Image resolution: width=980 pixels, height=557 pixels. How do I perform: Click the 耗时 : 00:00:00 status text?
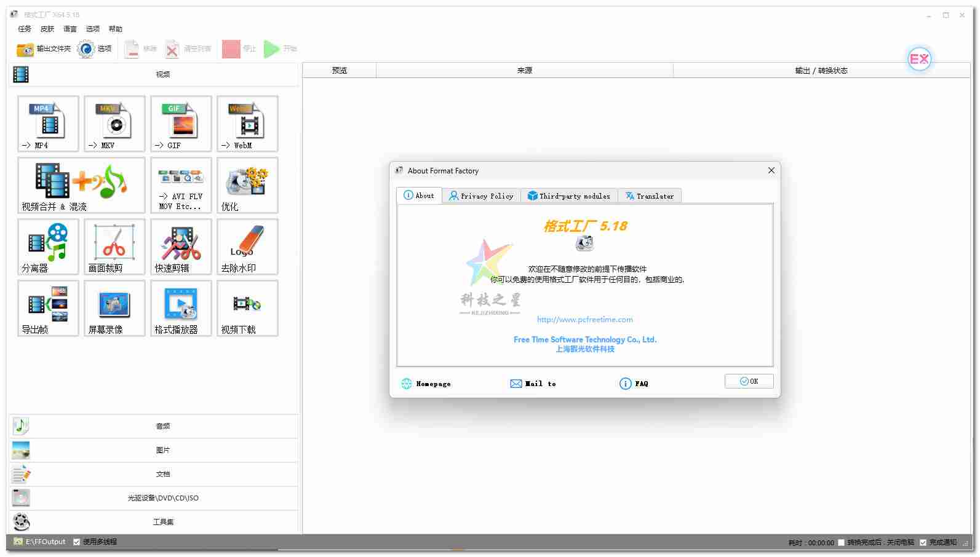pos(811,543)
